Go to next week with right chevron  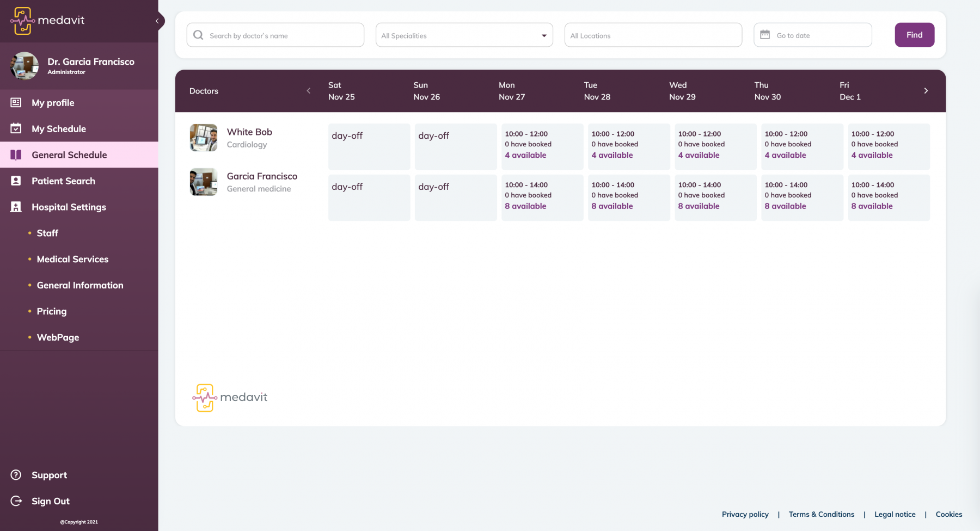[x=926, y=91]
